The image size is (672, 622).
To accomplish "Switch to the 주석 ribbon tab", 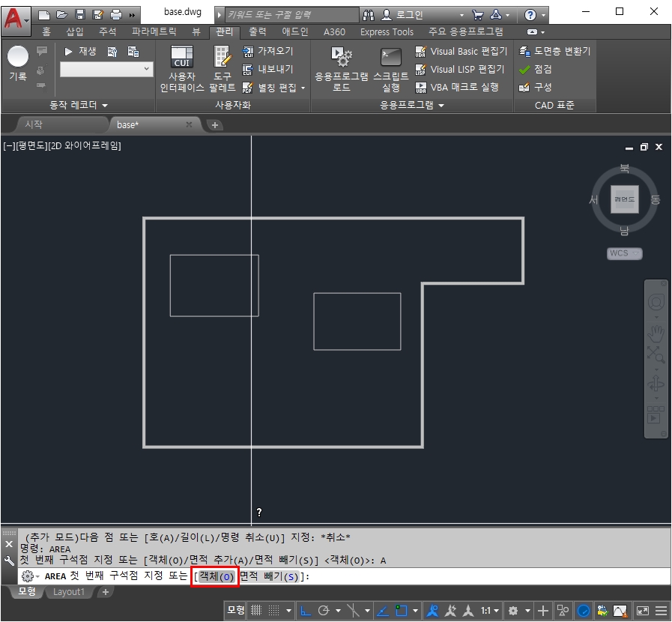I will tap(107, 31).
